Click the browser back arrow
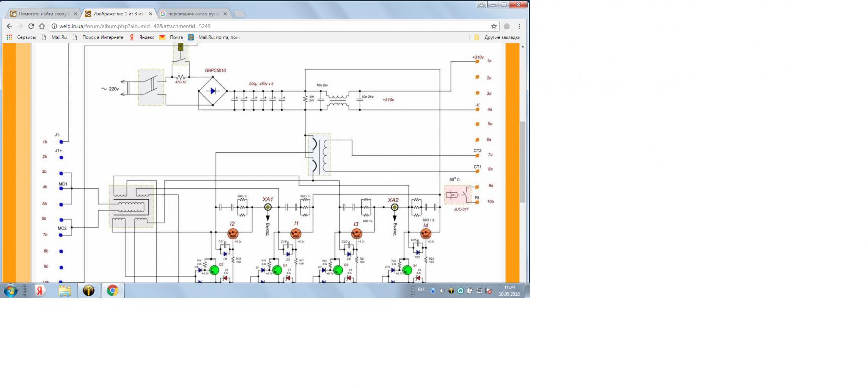Image resolution: width=868 pixels, height=388 pixels. pyautogui.click(x=9, y=26)
